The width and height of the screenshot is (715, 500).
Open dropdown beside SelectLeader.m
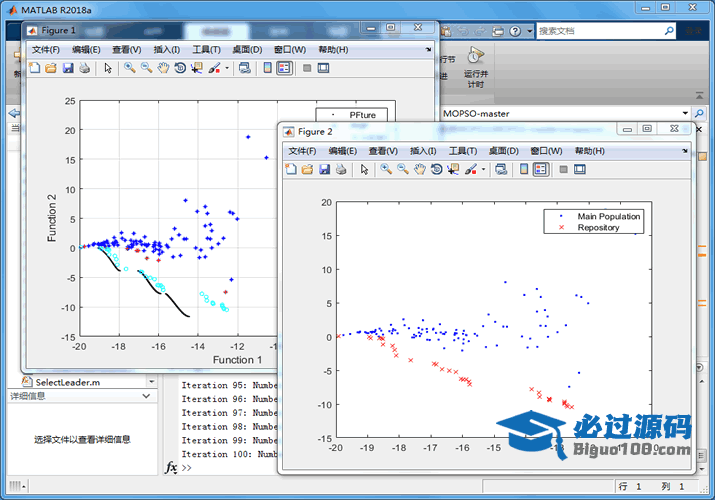click(x=152, y=381)
